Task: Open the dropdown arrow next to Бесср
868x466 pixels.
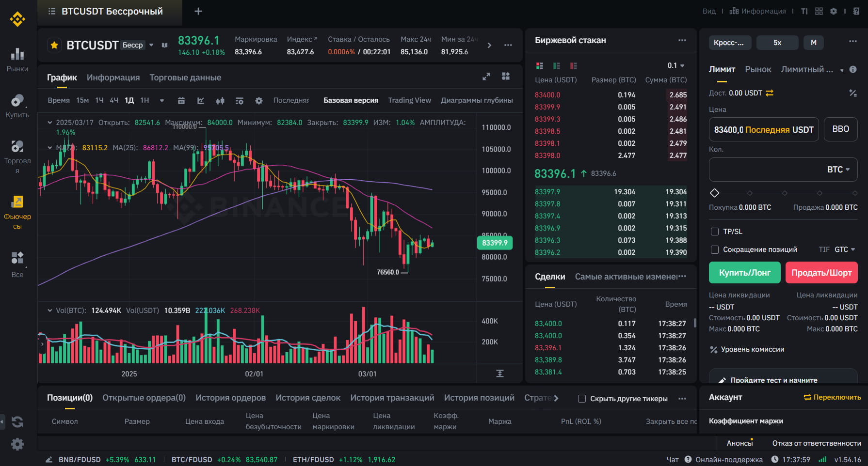Action: [151, 45]
